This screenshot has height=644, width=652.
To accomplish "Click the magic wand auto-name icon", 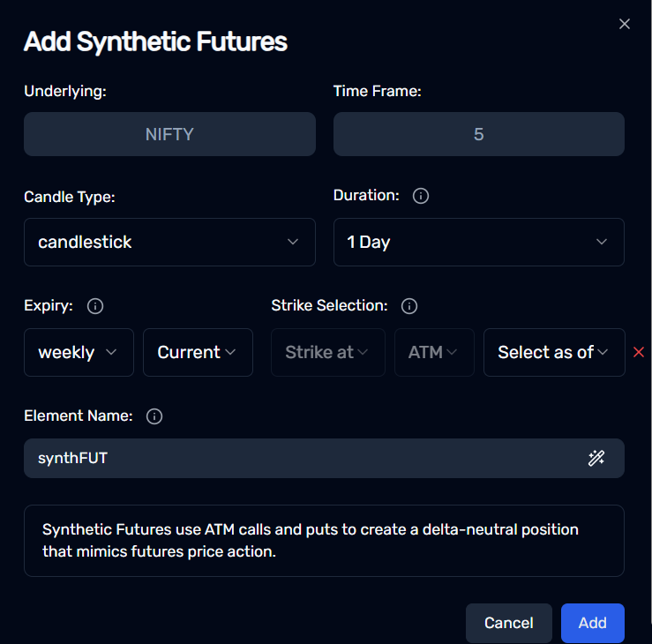I will pos(596,458).
